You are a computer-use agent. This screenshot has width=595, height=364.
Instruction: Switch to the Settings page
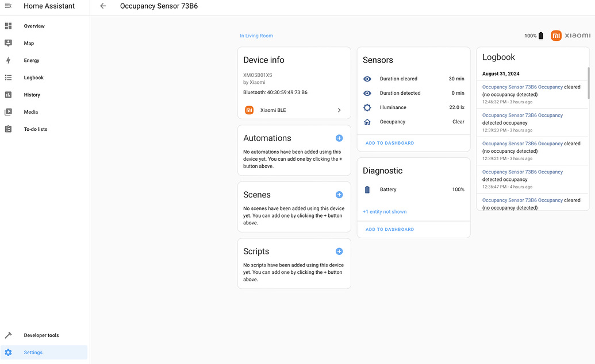pyautogui.click(x=33, y=352)
